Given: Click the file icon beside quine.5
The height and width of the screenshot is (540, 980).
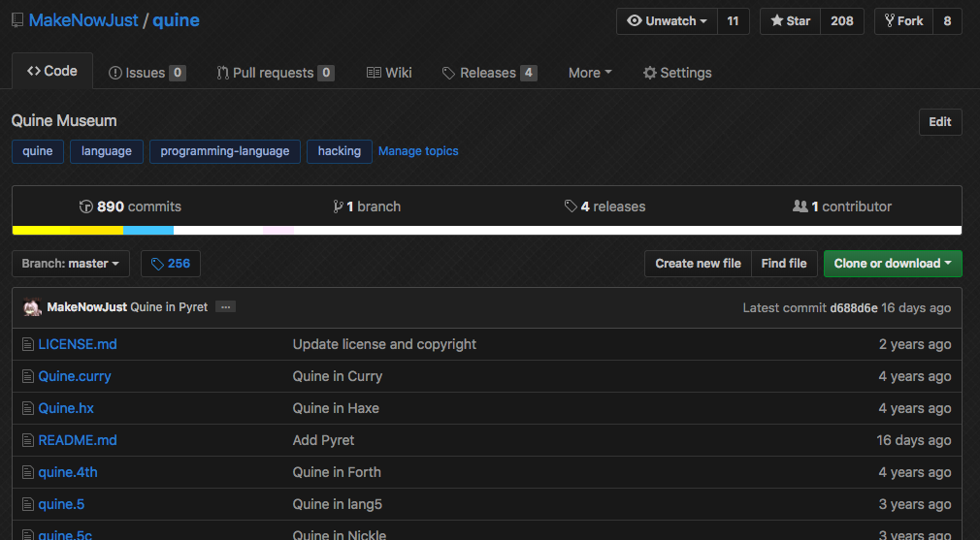Looking at the screenshot, I should (27, 504).
